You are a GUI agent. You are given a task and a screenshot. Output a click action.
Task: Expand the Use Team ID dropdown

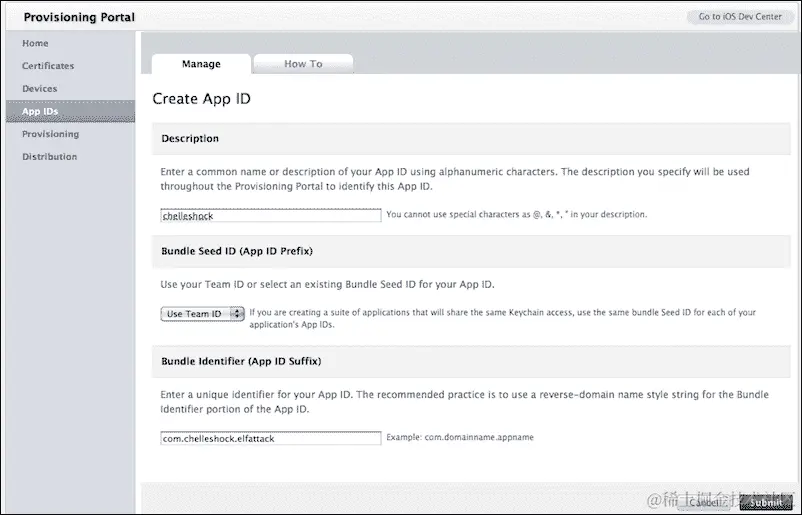pos(203,314)
